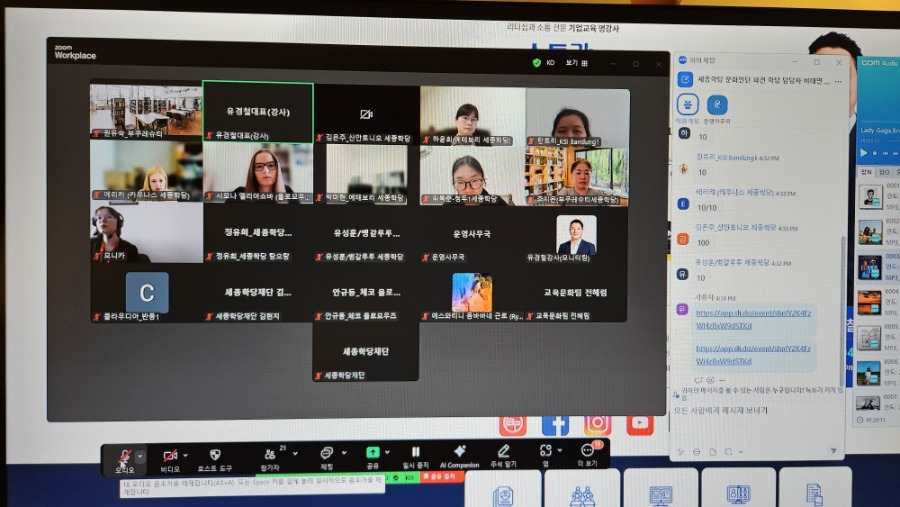This screenshot has height=507, width=900.
Task: Click the stop button in audio player
Action: tap(875, 153)
